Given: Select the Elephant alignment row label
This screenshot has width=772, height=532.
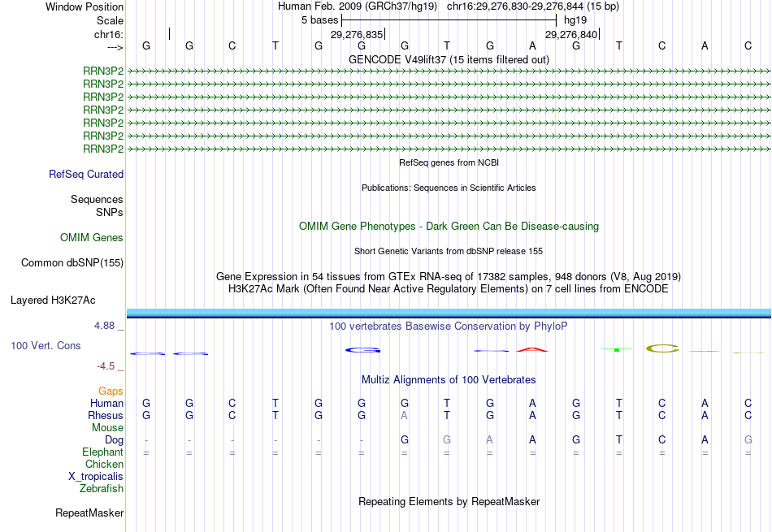Looking at the screenshot, I should [102, 452].
